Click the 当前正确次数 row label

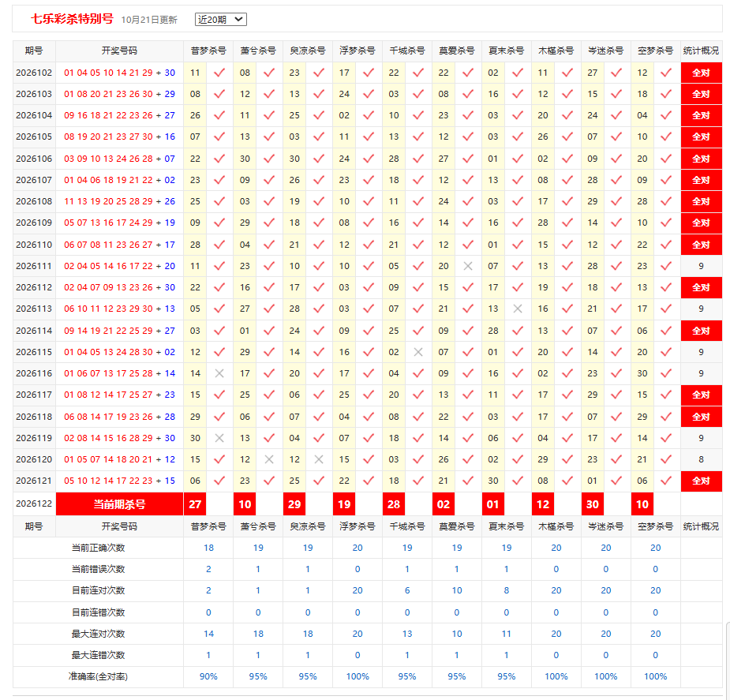point(98,548)
